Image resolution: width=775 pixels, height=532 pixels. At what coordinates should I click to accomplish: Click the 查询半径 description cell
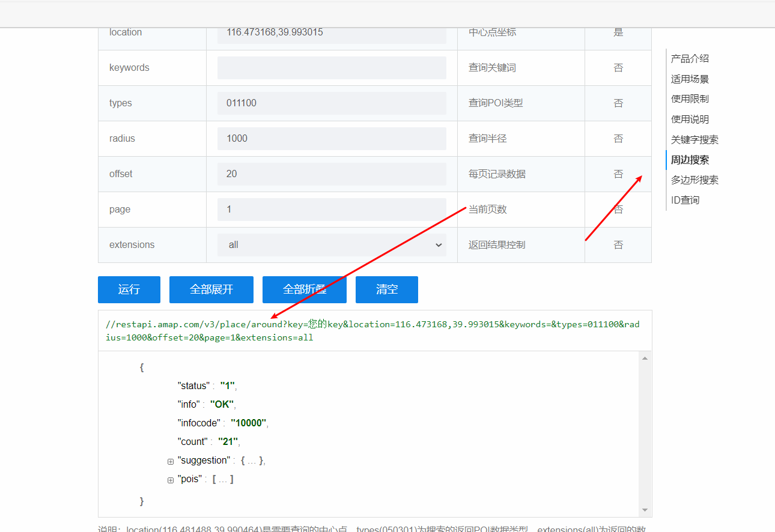[x=521, y=139]
